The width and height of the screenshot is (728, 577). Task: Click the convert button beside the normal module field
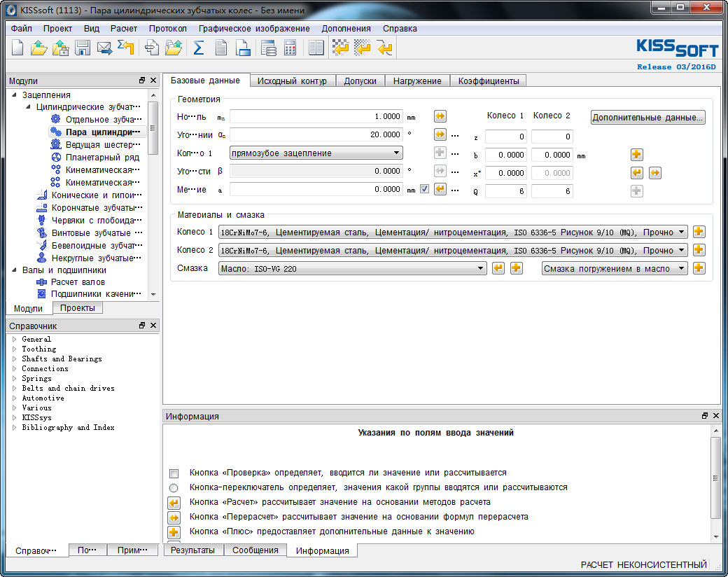[440, 116]
